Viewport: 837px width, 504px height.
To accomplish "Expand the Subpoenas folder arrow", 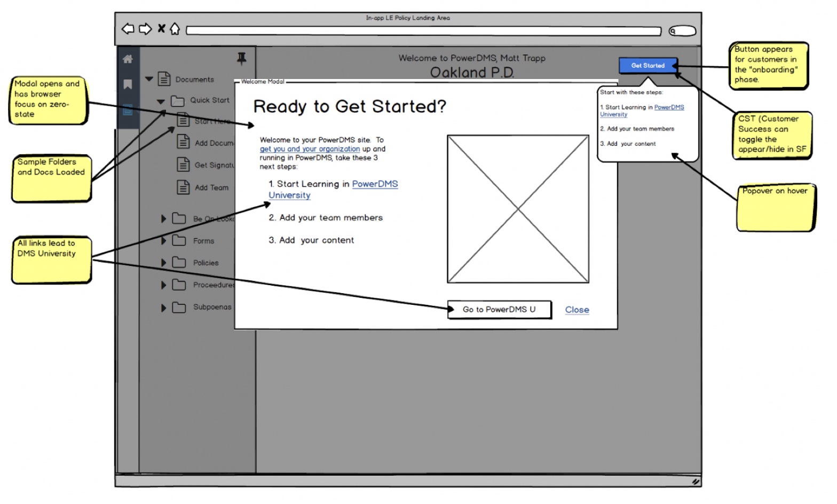I will [x=164, y=308].
